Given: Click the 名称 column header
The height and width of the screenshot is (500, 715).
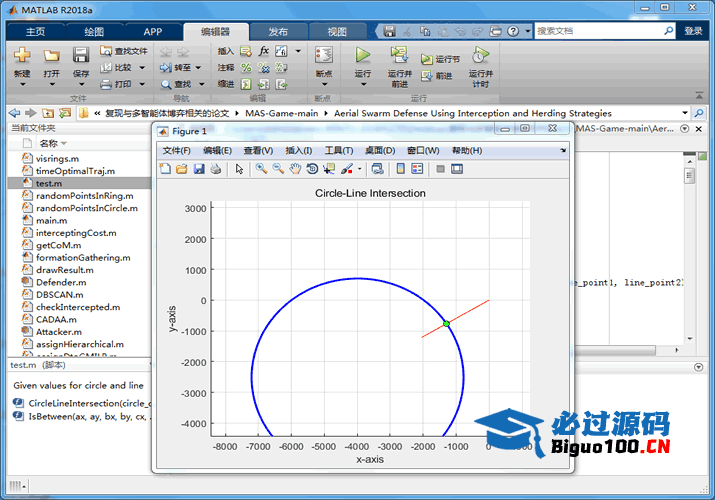Looking at the screenshot, I should tap(49, 143).
